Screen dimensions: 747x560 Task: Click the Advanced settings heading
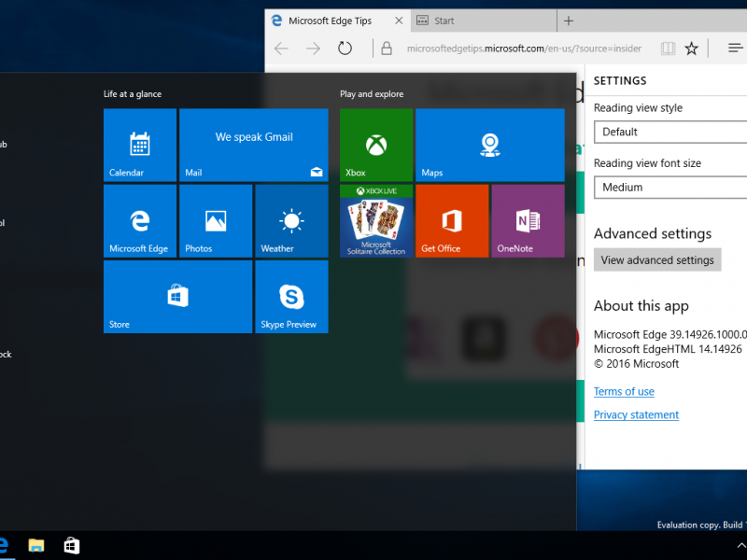(x=652, y=233)
